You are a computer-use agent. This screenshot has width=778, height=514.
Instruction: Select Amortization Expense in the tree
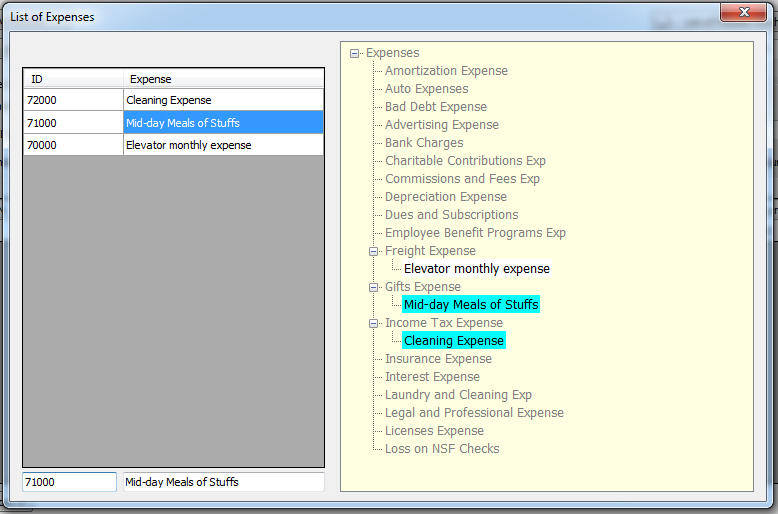pyautogui.click(x=446, y=71)
